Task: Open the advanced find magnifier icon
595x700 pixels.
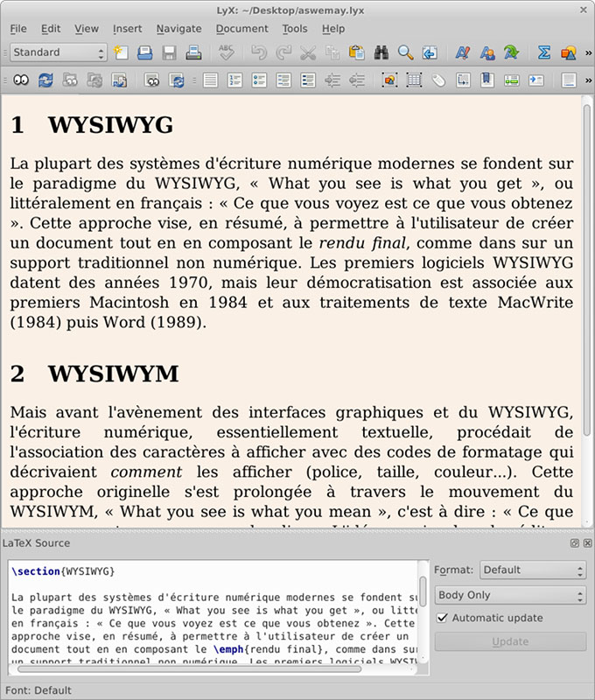Action: click(405, 52)
